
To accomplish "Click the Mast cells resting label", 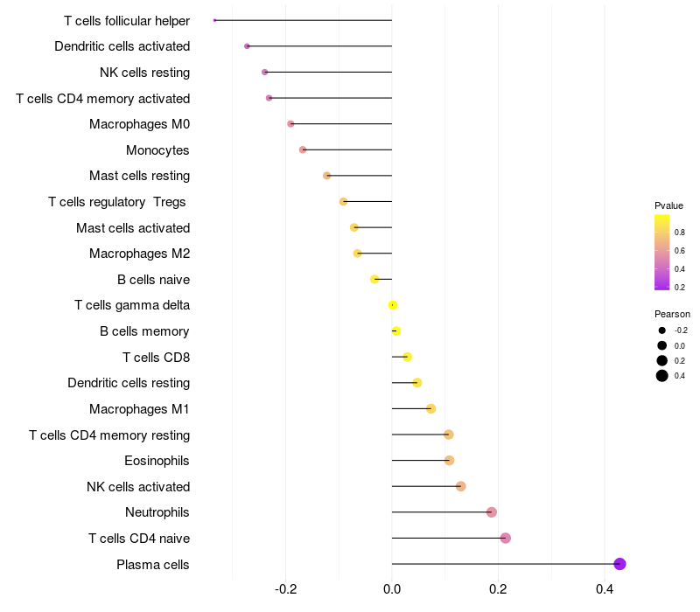I will (x=139, y=176).
